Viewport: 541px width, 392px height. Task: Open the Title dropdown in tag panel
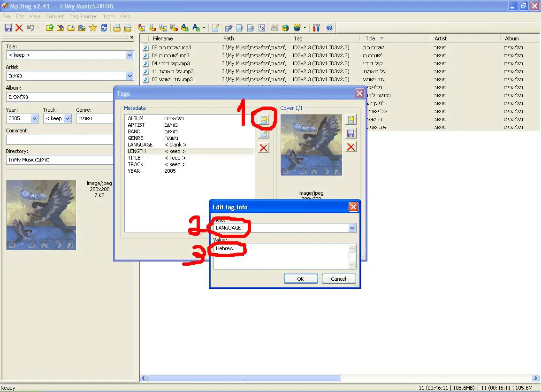(x=130, y=55)
